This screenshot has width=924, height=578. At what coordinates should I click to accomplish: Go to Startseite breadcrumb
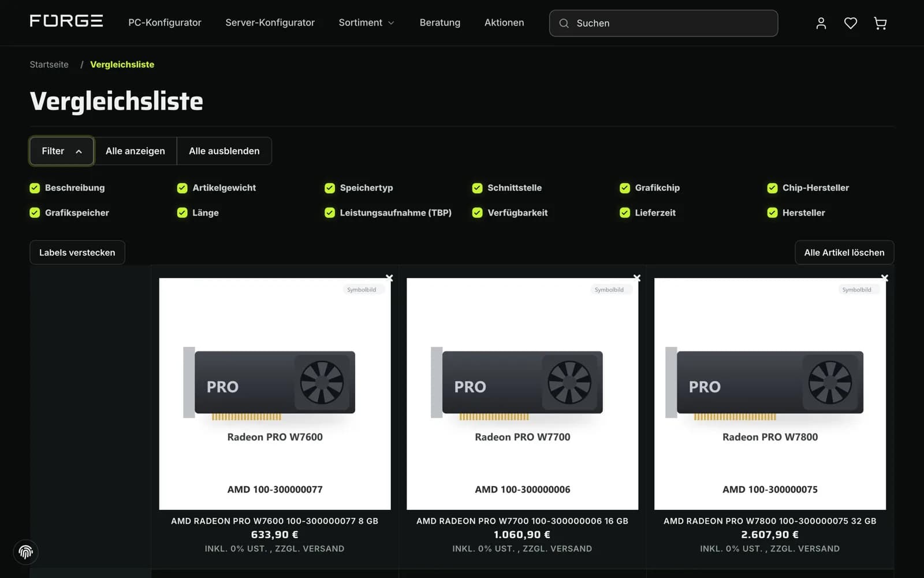[x=49, y=64]
